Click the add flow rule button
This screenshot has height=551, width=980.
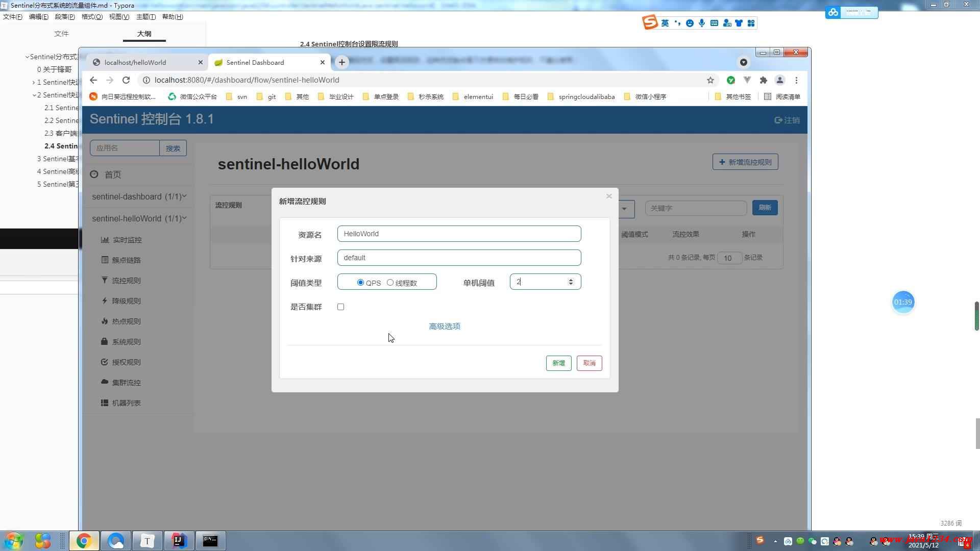point(745,162)
